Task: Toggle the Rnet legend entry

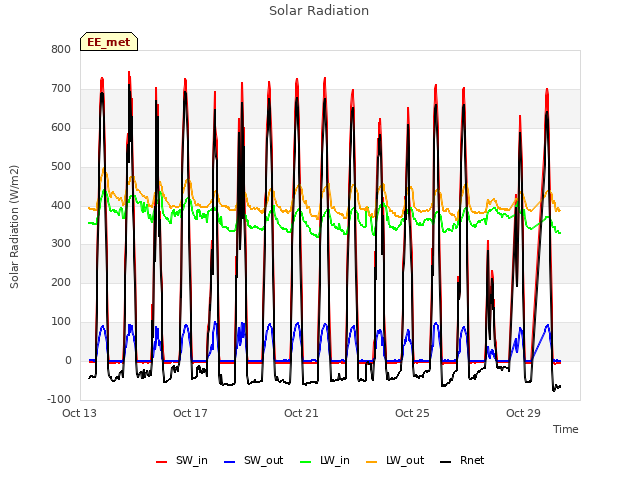Action: point(462,460)
